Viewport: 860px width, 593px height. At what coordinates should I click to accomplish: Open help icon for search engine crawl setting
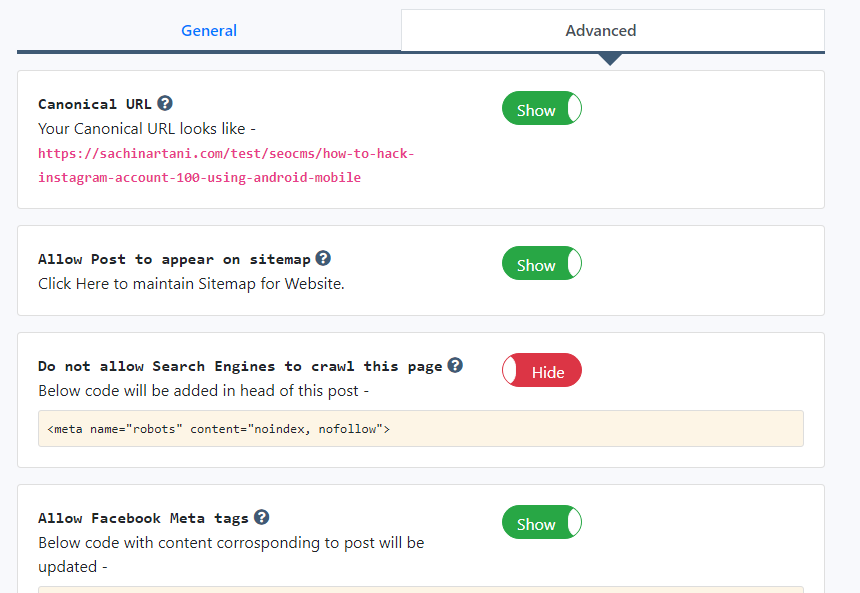[455, 365]
